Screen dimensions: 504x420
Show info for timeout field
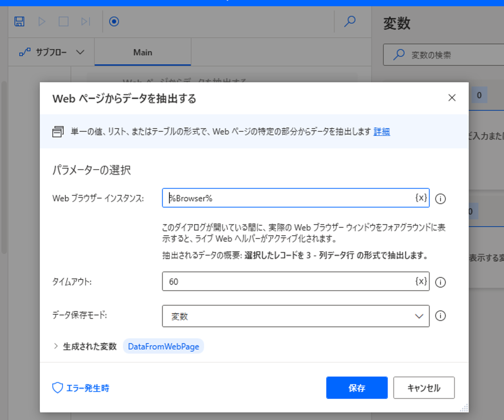440,282
